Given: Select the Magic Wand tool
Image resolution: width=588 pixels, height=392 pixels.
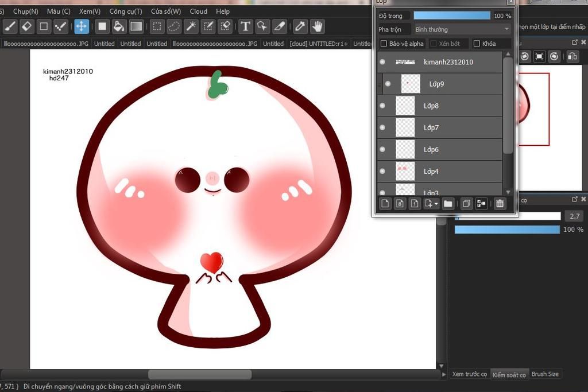Looking at the screenshot, I should [x=191, y=26].
